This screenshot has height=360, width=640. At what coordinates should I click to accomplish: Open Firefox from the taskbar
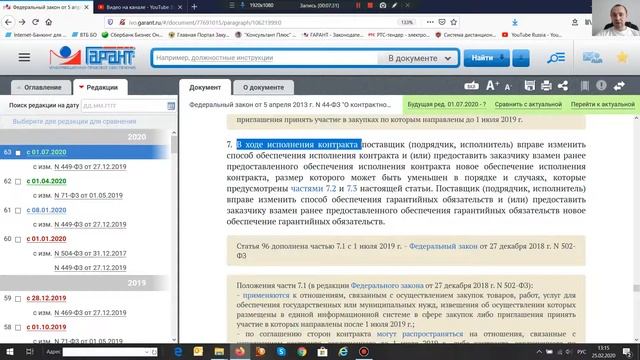[x=240, y=351]
